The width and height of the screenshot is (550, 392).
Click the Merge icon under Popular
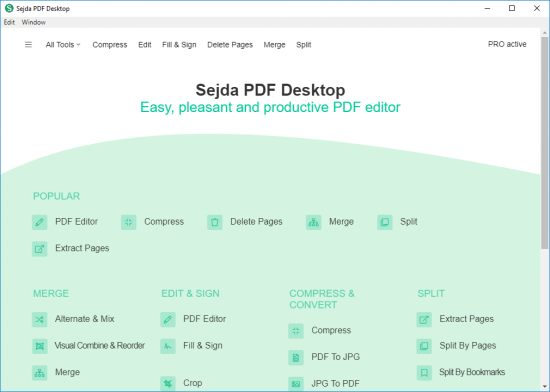314,222
